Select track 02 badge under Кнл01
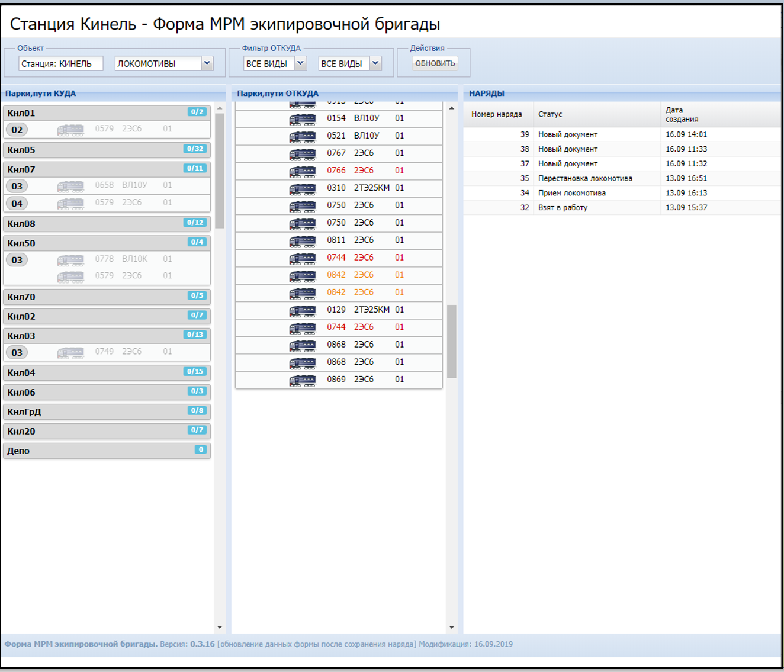The image size is (784, 672). [x=17, y=130]
